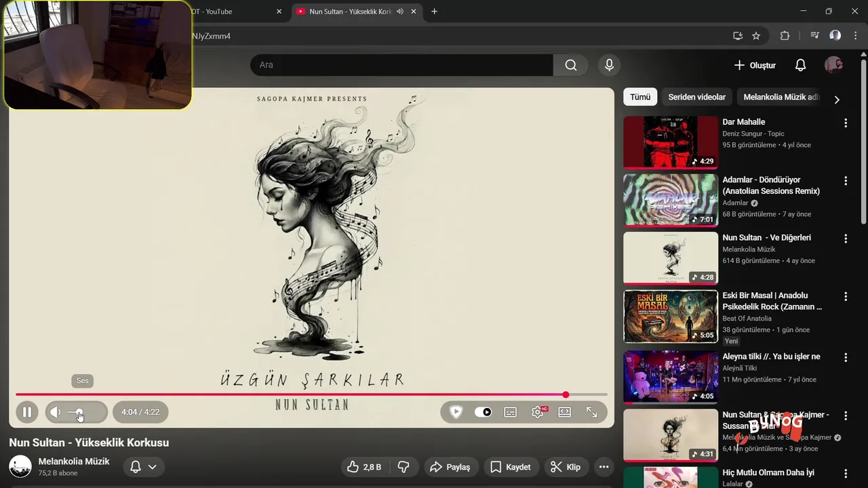Open the Melankolia Müzik channel avatar
Screen dimensions: 868x488
[20, 466]
